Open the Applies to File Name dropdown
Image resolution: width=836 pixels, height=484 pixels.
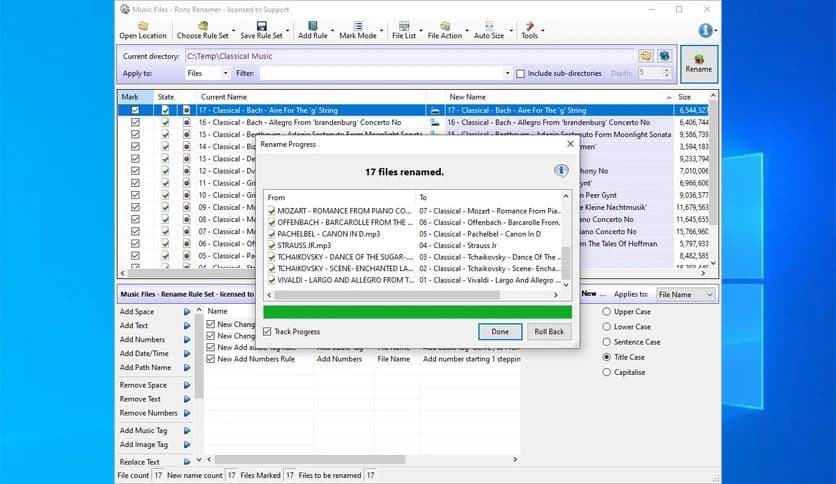click(686, 295)
